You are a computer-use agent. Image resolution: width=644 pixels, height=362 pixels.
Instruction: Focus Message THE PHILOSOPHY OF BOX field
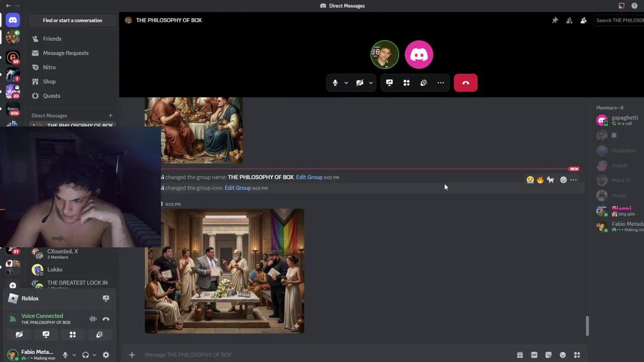pyautogui.click(x=327, y=355)
